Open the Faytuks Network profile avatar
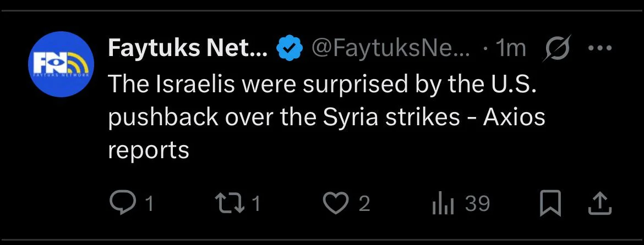 (x=61, y=64)
